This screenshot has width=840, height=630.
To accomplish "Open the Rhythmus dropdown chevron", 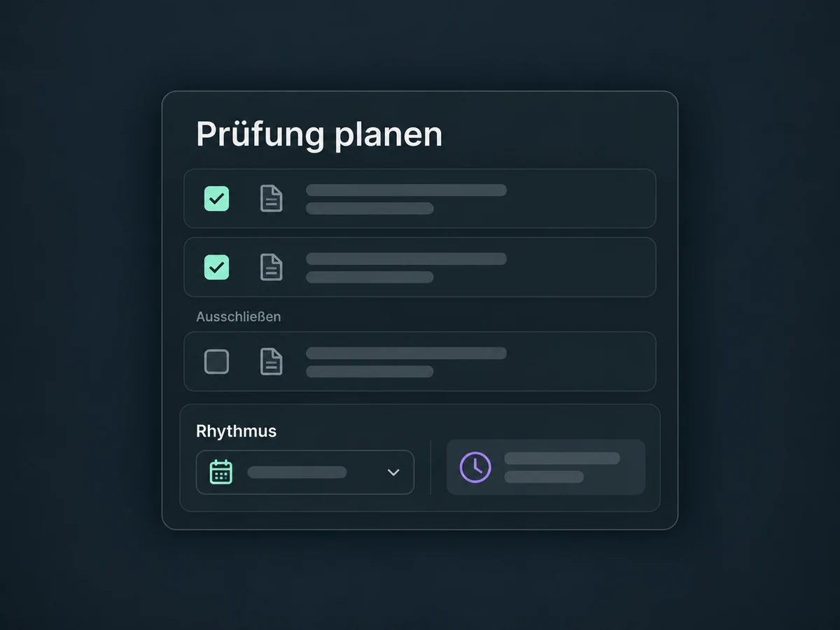I will coord(393,472).
